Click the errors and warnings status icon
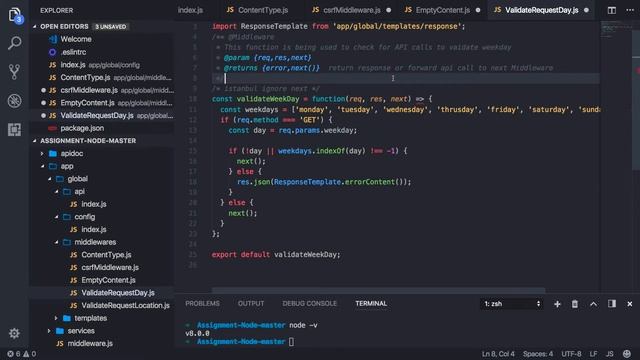Screen dimensions: 640x360 [x=22, y=354]
